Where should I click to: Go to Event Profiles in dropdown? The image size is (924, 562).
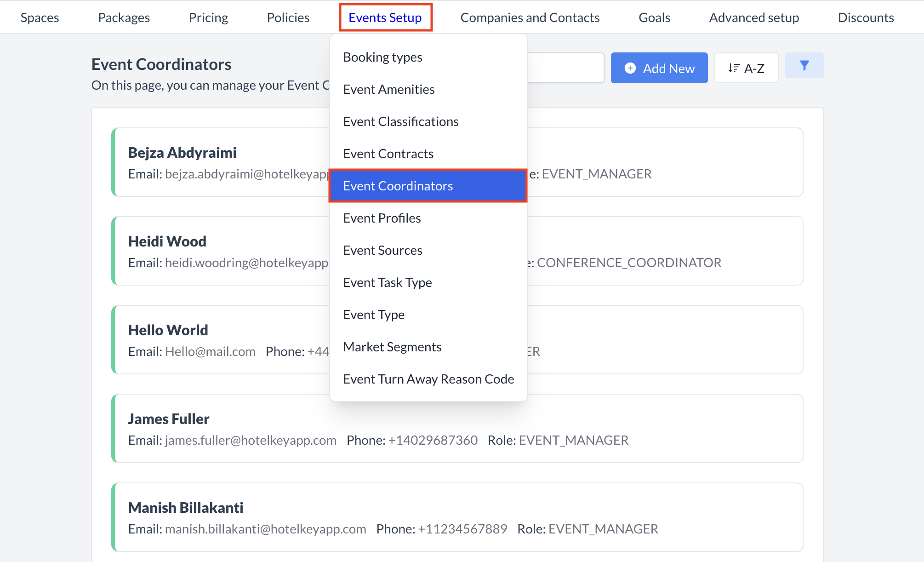(x=382, y=218)
